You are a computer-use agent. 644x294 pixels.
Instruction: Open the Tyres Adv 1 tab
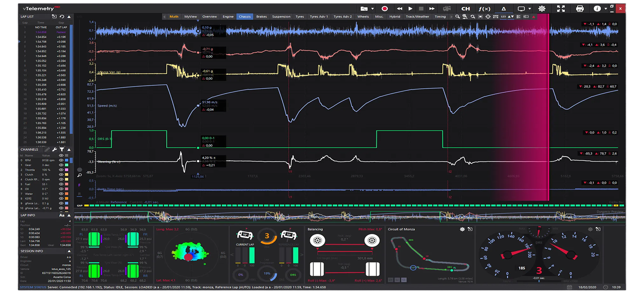[319, 16]
